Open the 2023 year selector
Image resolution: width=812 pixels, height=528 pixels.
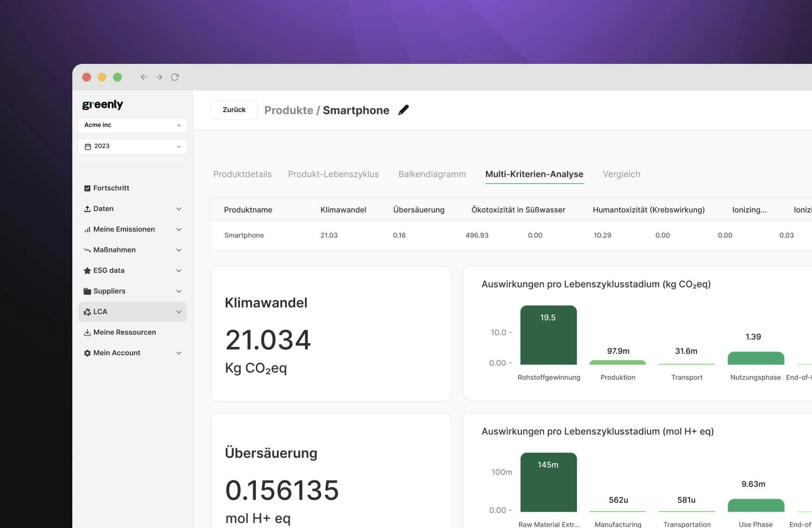(x=133, y=146)
